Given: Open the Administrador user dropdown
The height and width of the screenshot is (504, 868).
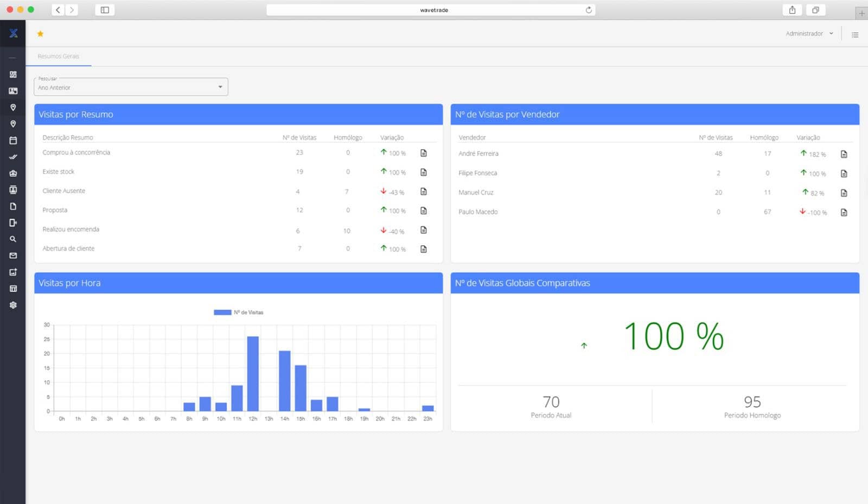Looking at the screenshot, I should click(809, 34).
